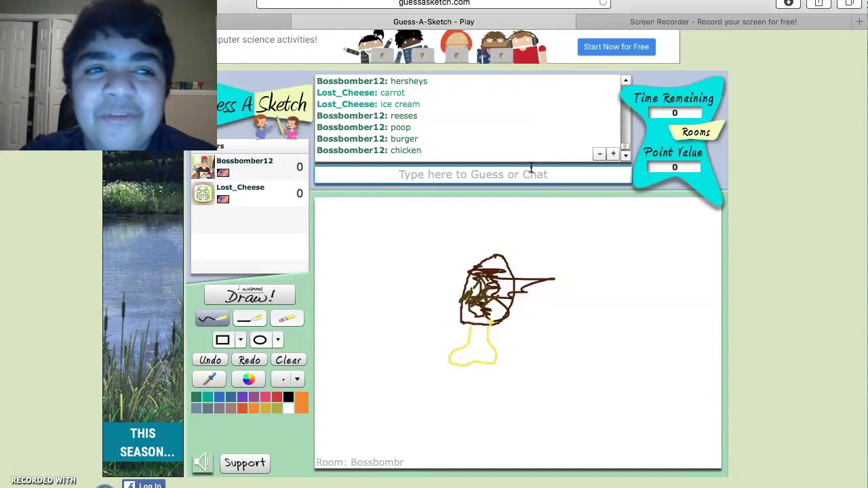Click the chat guess input field

pos(473,174)
